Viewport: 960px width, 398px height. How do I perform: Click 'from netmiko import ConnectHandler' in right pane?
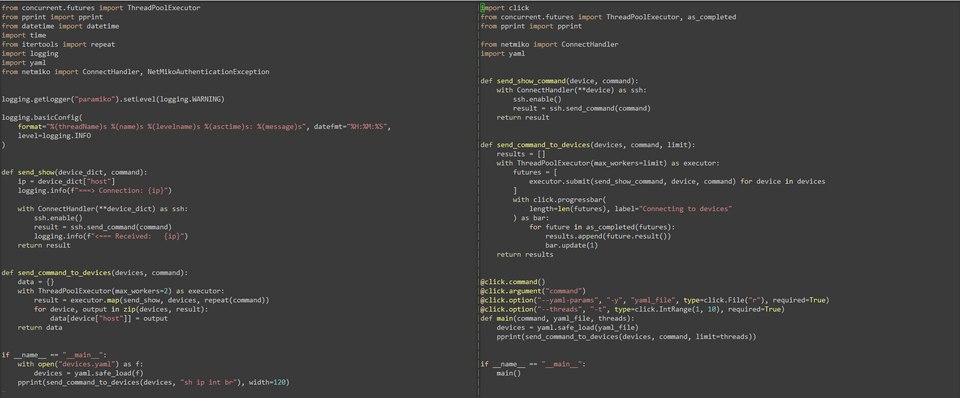pos(550,45)
